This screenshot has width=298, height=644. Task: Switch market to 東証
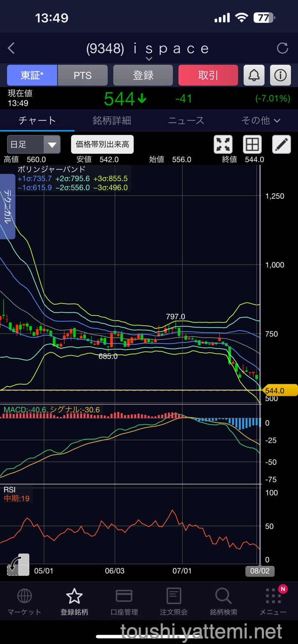tap(32, 76)
